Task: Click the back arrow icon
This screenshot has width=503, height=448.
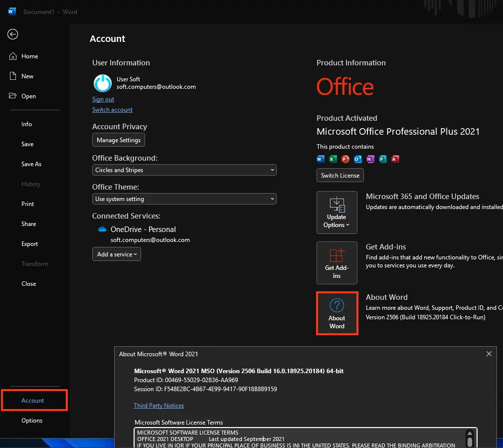Action: 13,34
